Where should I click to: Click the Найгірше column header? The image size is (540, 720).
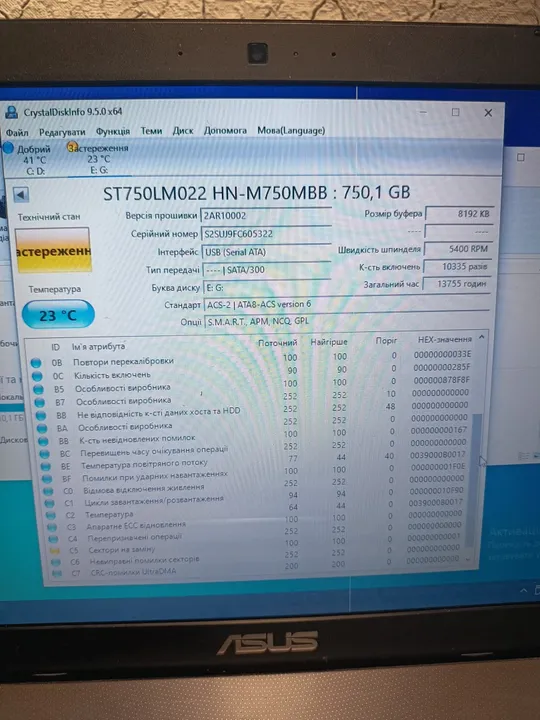[329, 342]
